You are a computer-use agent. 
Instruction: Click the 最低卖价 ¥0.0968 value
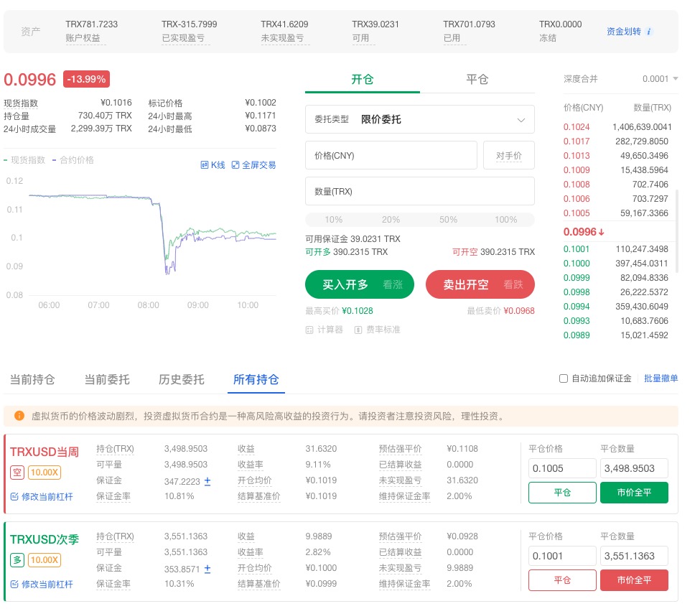pyautogui.click(x=519, y=311)
